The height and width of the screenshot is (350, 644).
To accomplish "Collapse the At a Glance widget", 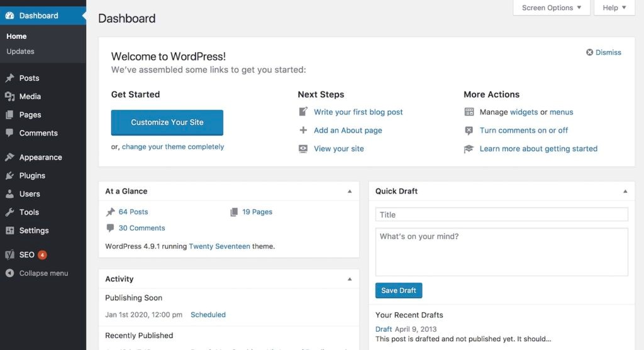I will point(350,191).
